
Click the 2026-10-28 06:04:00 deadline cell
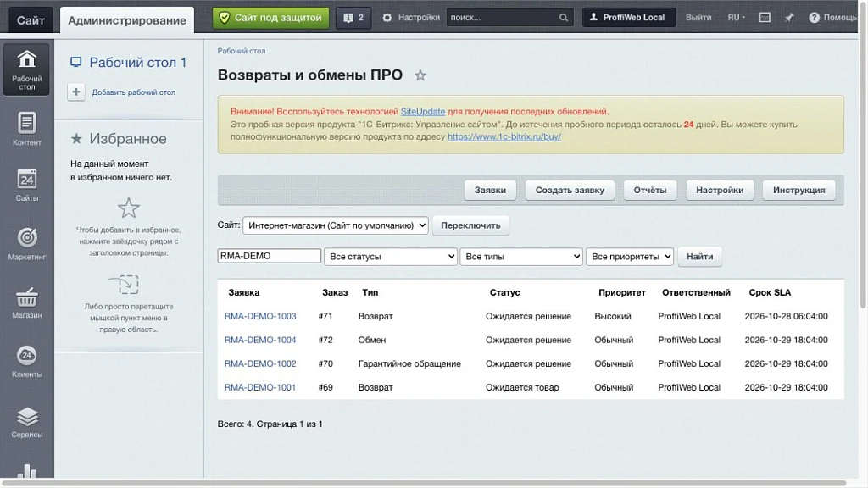[786, 316]
